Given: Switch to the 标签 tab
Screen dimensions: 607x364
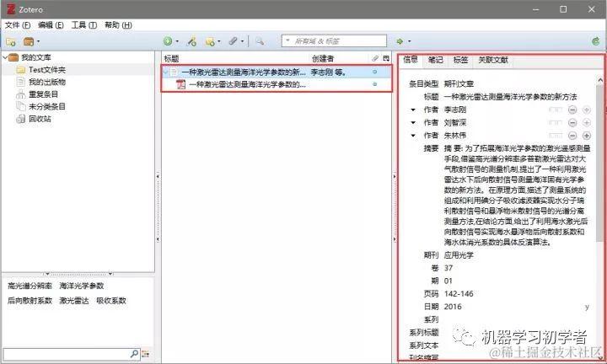Looking at the screenshot, I should pyautogui.click(x=460, y=60).
